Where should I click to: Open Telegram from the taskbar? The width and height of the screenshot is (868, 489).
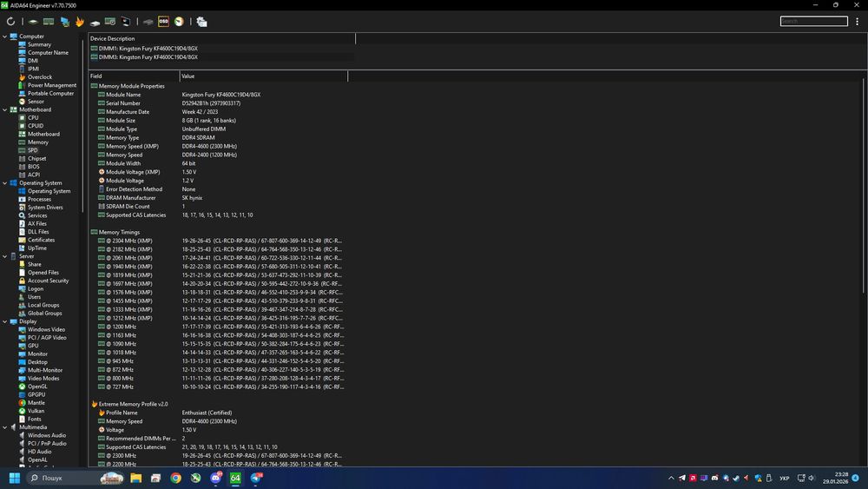tap(256, 478)
